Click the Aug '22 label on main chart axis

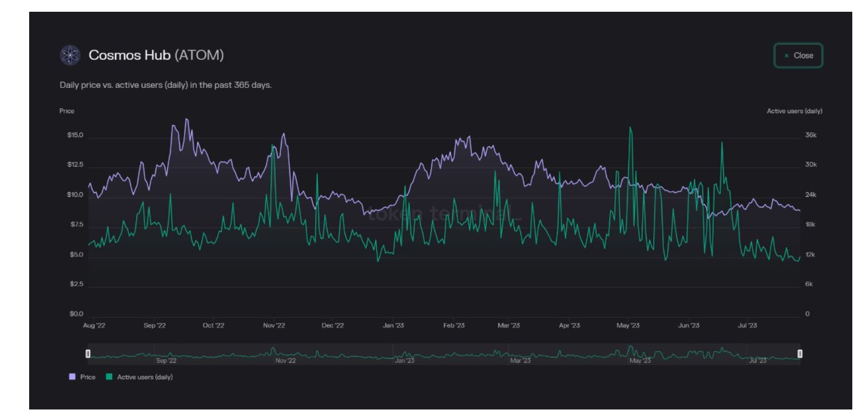[94, 325]
